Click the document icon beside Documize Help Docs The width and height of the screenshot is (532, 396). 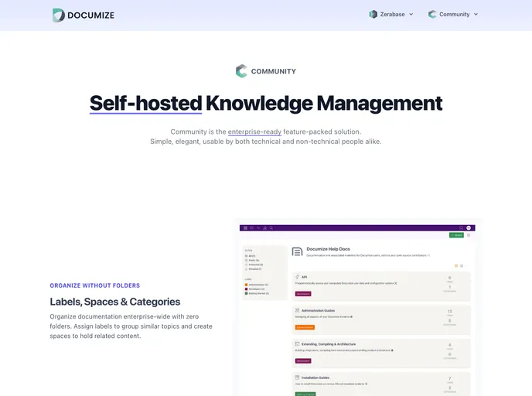pos(297,251)
